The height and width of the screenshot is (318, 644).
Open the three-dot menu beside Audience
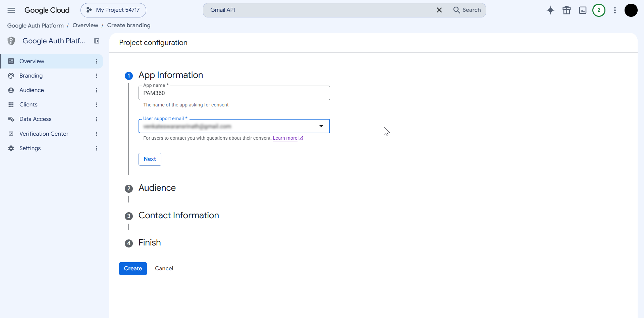point(97,90)
